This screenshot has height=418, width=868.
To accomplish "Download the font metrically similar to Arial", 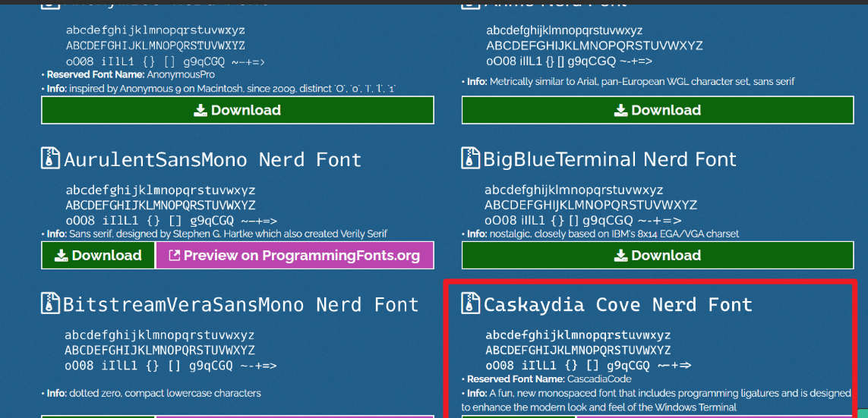I will coord(658,110).
